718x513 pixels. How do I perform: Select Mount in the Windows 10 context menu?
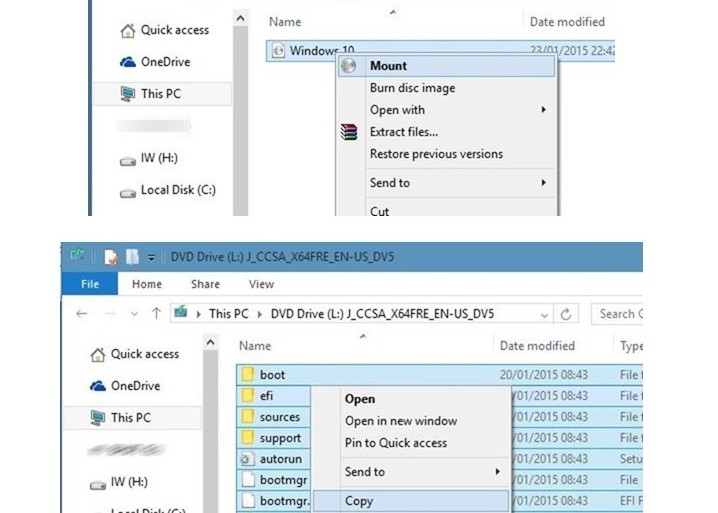446,66
